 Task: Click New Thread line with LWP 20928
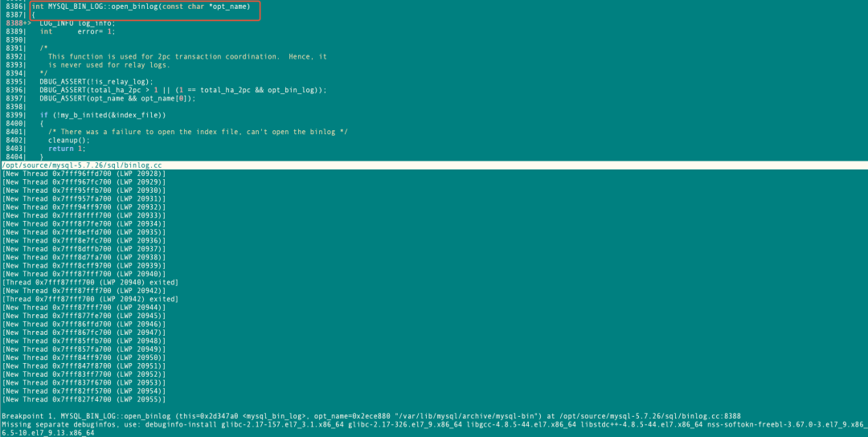[x=84, y=174]
